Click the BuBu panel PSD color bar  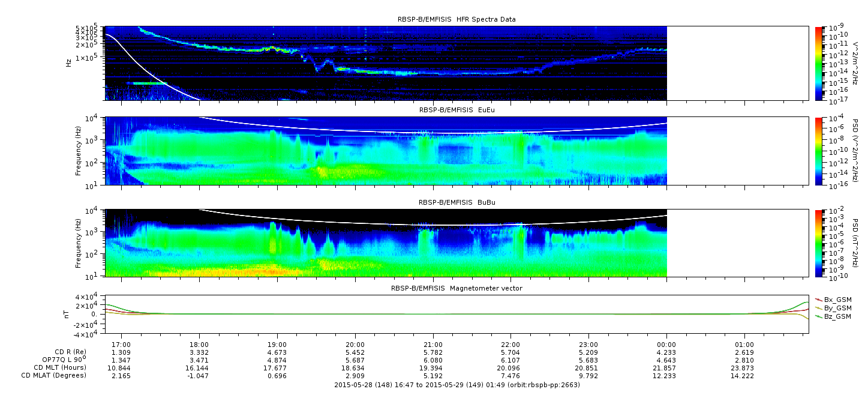819,243
